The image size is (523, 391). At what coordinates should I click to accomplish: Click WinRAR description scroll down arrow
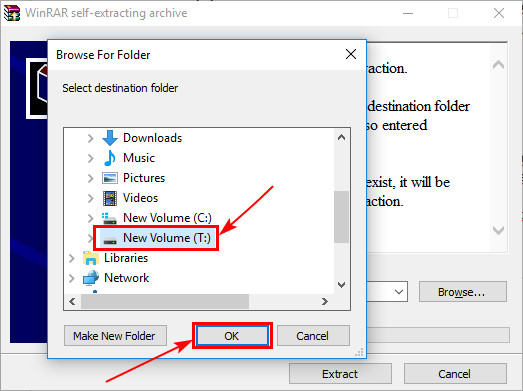498,230
